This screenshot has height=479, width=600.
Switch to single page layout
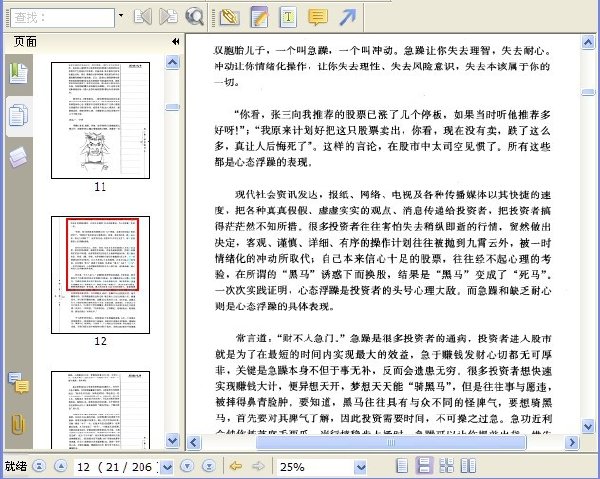point(402,466)
